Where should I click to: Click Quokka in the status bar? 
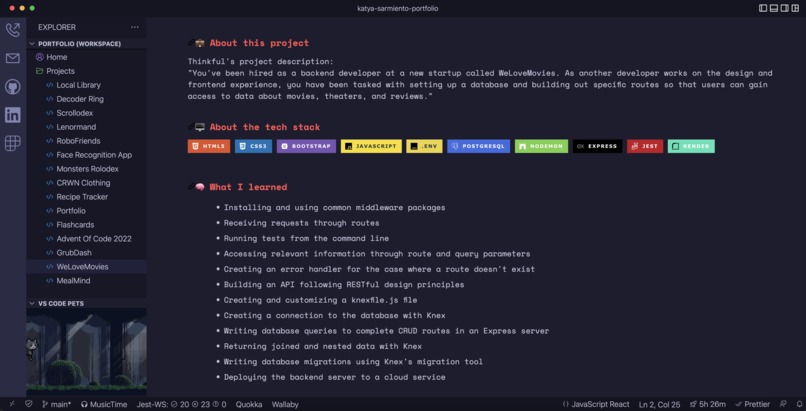[249, 404]
